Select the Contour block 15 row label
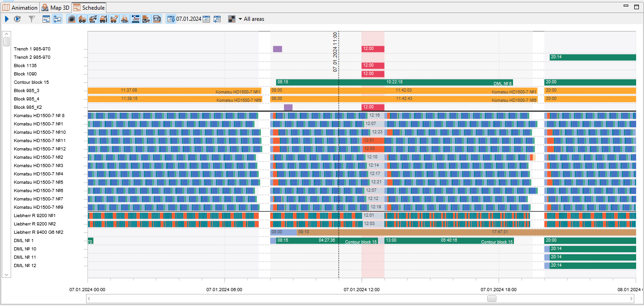This screenshot has height=306, width=644. click(x=31, y=82)
